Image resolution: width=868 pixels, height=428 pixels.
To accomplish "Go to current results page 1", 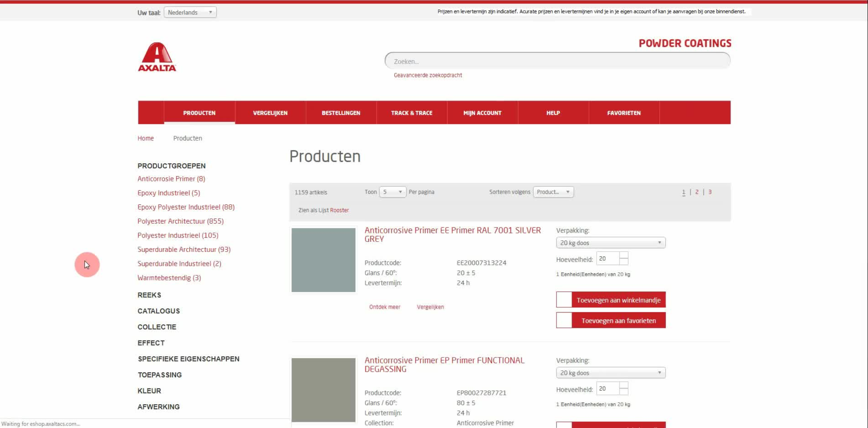I will click(x=684, y=192).
